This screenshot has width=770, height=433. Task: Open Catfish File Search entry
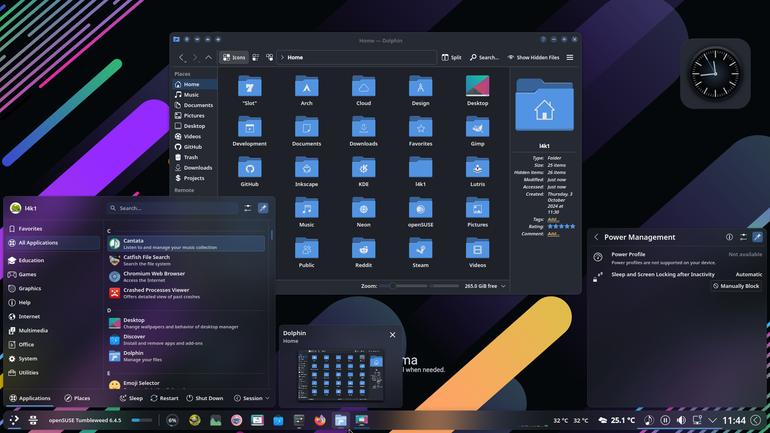tap(187, 260)
